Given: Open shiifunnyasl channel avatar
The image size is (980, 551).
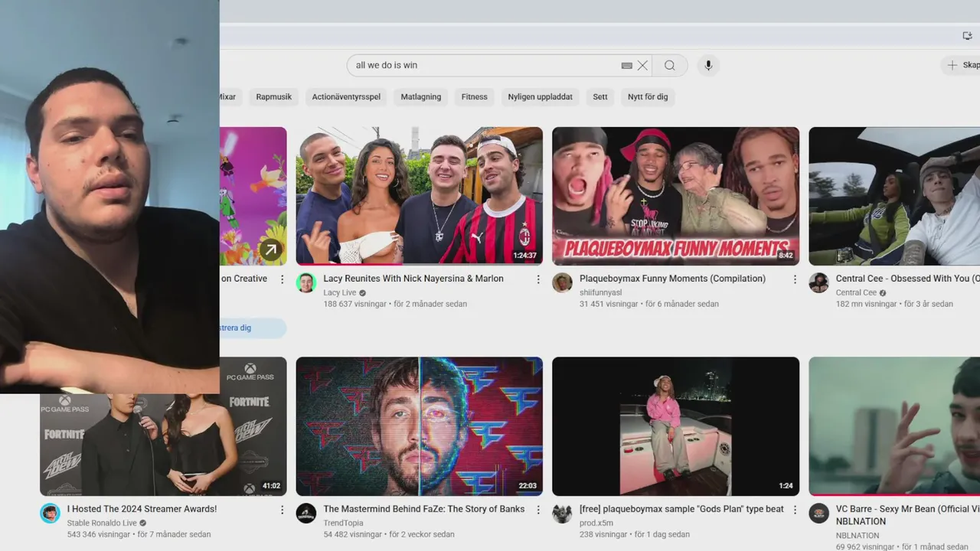Looking at the screenshot, I should tap(562, 282).
